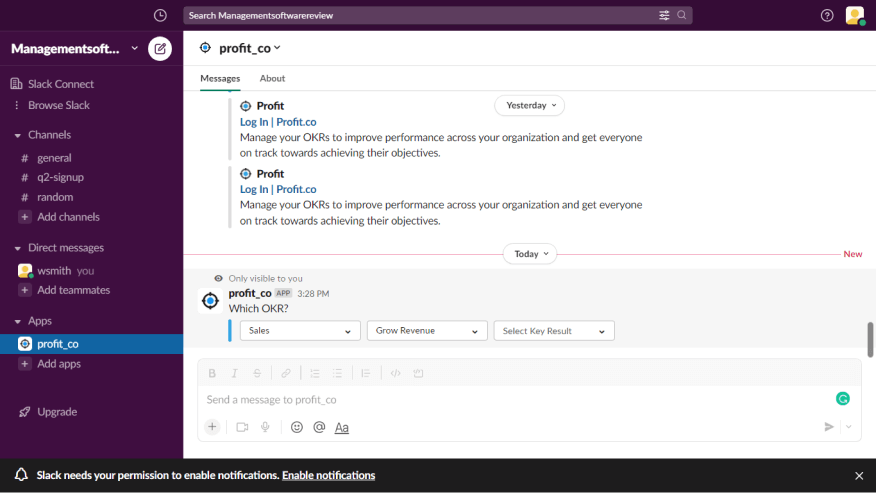Compose a new message
876x493 pixels.
[160, 49]
